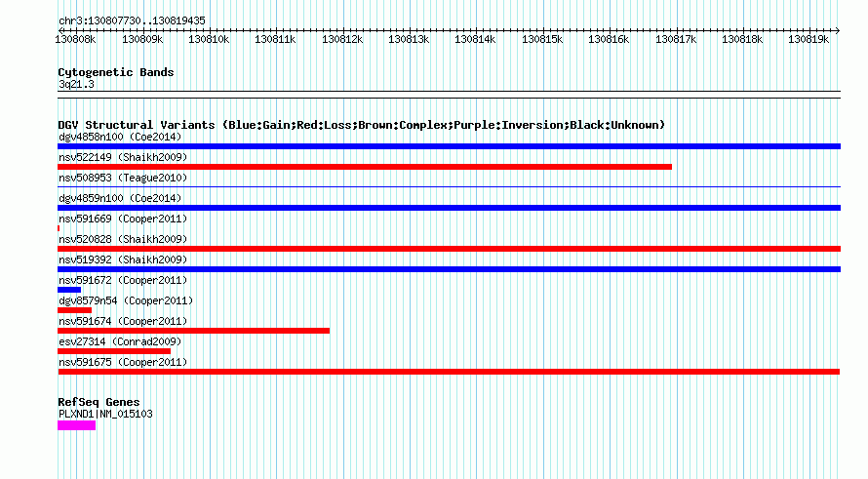Click the PLXND1|NM_015103 gene label
The height and width of the screenshot is (479, 868).
[105, 414]
